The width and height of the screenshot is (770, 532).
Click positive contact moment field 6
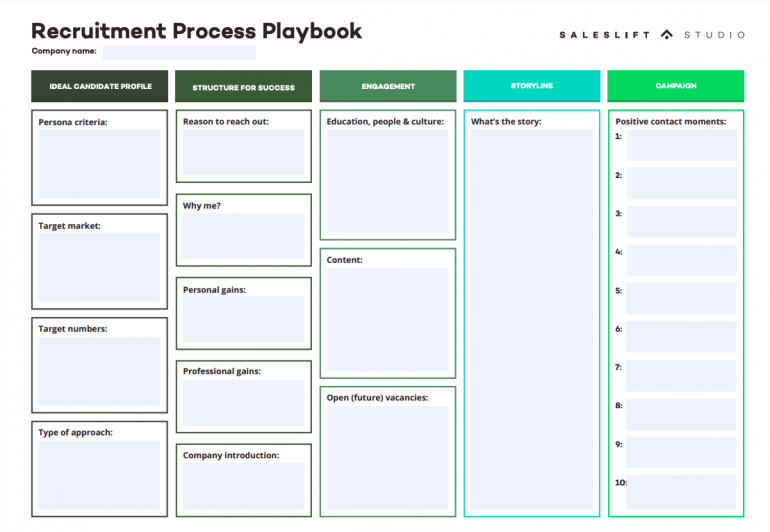click(x=681, y=337)
